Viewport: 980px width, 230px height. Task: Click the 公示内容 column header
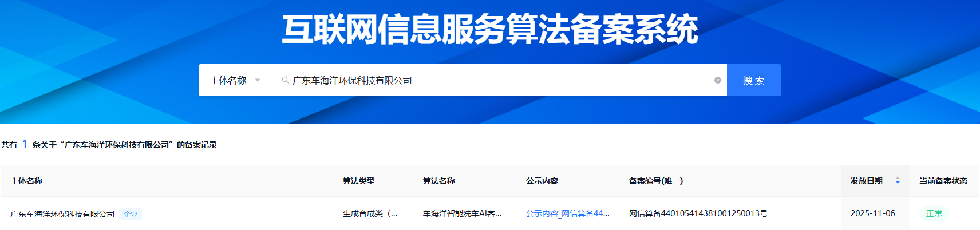(x=542, y=181)
